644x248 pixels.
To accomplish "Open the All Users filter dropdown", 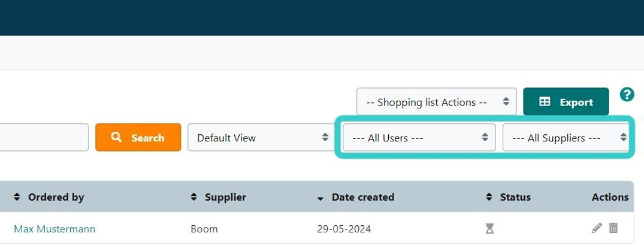I will tap(419, 137).
